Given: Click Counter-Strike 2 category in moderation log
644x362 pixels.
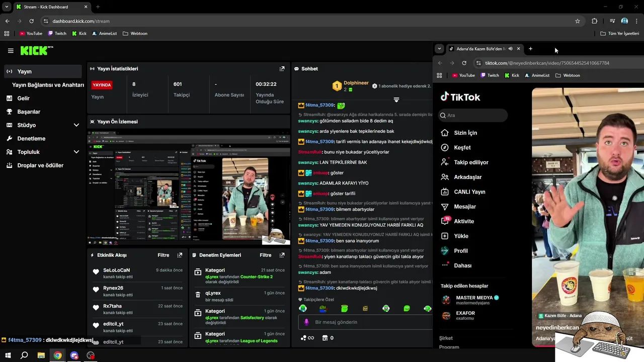Looking at the screenshot, I should (x=257, y=277).
